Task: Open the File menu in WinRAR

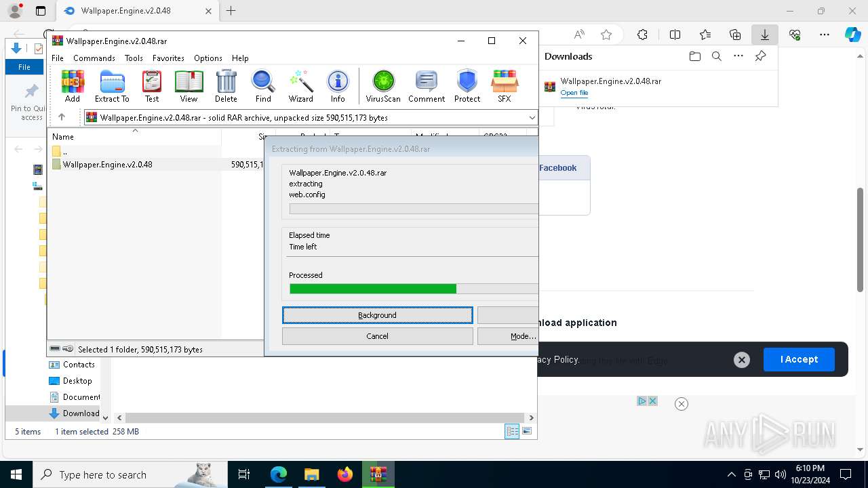Action: (58, 58)
